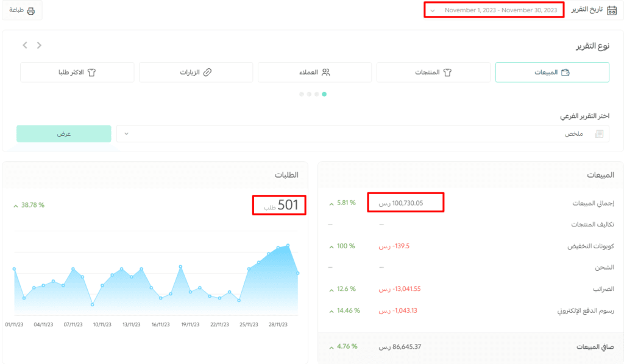Click the calendar icon beside تاريخ التقرير

612,10
